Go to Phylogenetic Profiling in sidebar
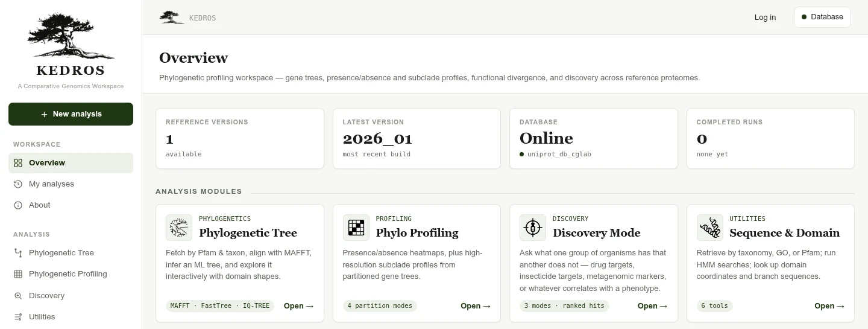Image resolution: width=868 pixels, height=329 pixels. 71,274
